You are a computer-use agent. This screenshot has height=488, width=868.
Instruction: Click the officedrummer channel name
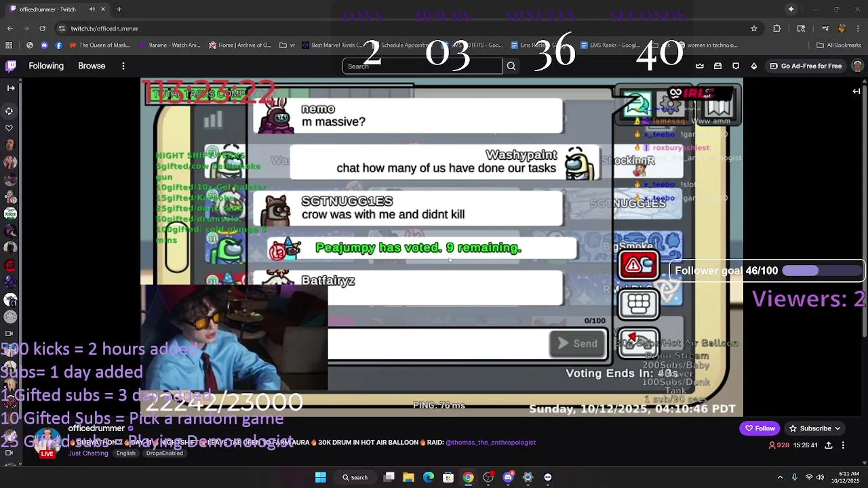point(96,428)
